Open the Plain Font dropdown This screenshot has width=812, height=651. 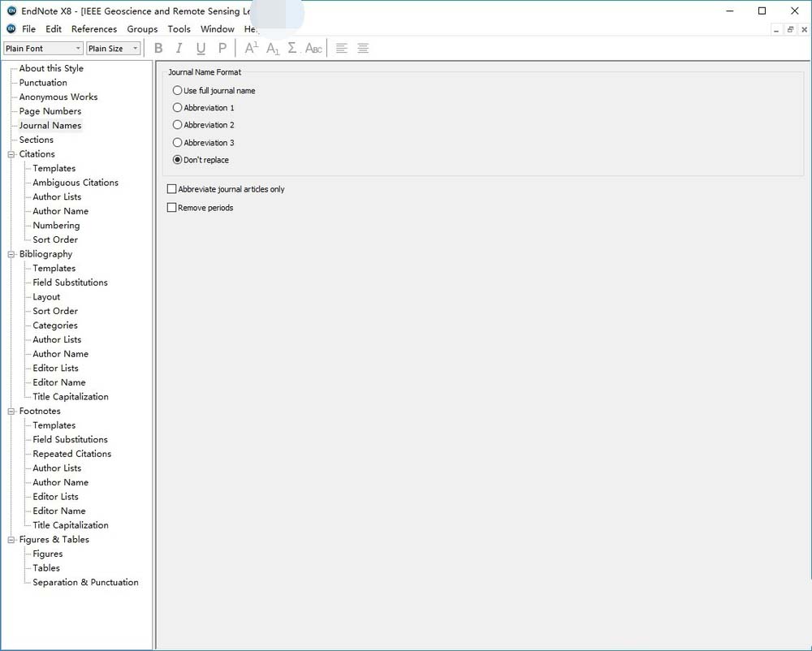(x=43, y=49)
